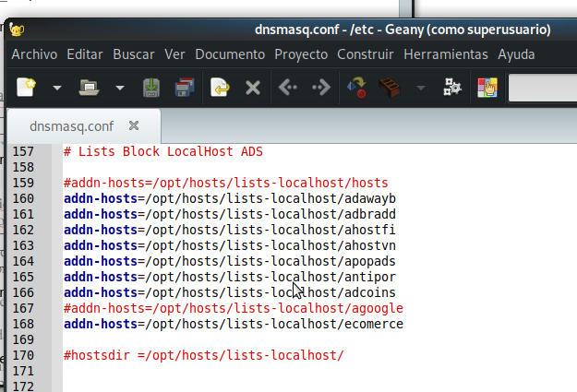Click the line ending in adbradd
Viewport: 577px width, 392px height.
(230, 214)
